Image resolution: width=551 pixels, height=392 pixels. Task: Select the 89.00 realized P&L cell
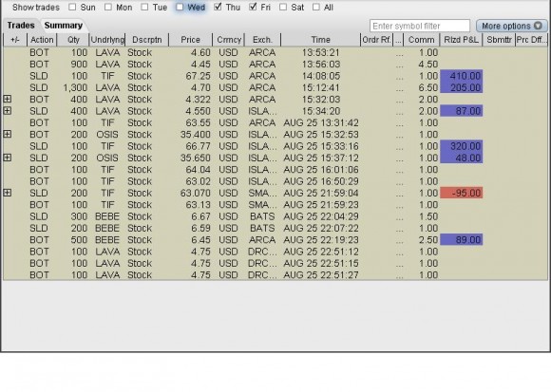tap(462, 240)
